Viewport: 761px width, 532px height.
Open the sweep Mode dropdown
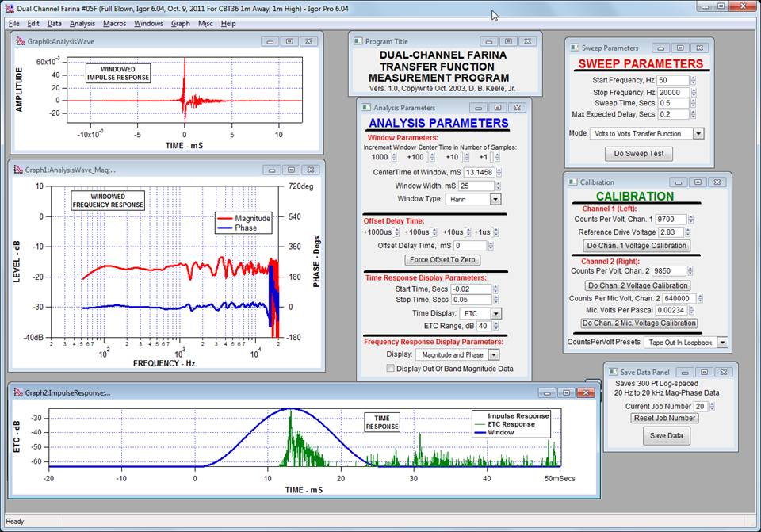(698, 133)
